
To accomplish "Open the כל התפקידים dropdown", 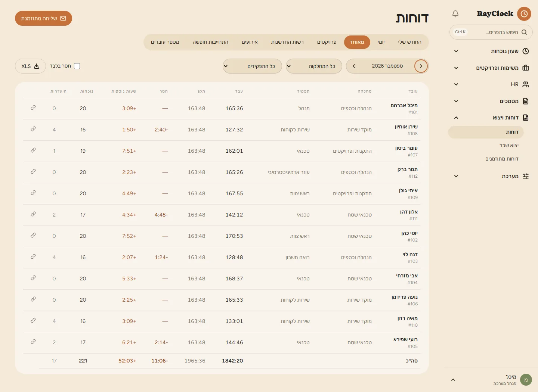I will [x=252, y=66].
